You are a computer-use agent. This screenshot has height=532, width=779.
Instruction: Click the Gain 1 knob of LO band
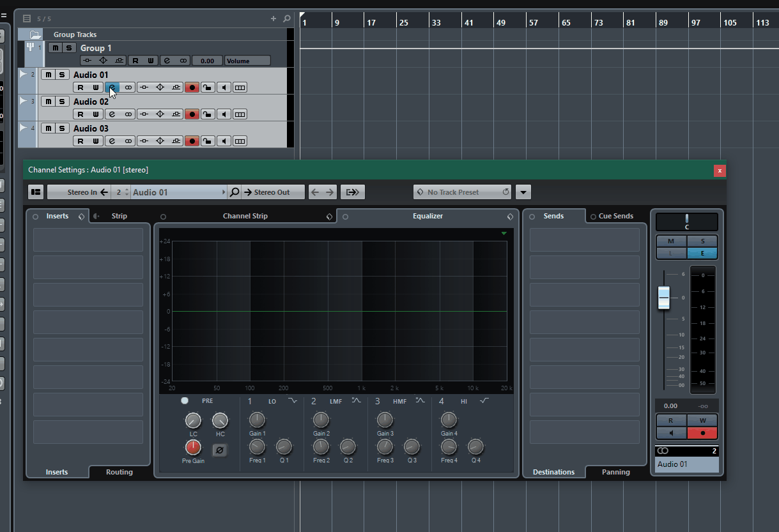tap(257, 420)
